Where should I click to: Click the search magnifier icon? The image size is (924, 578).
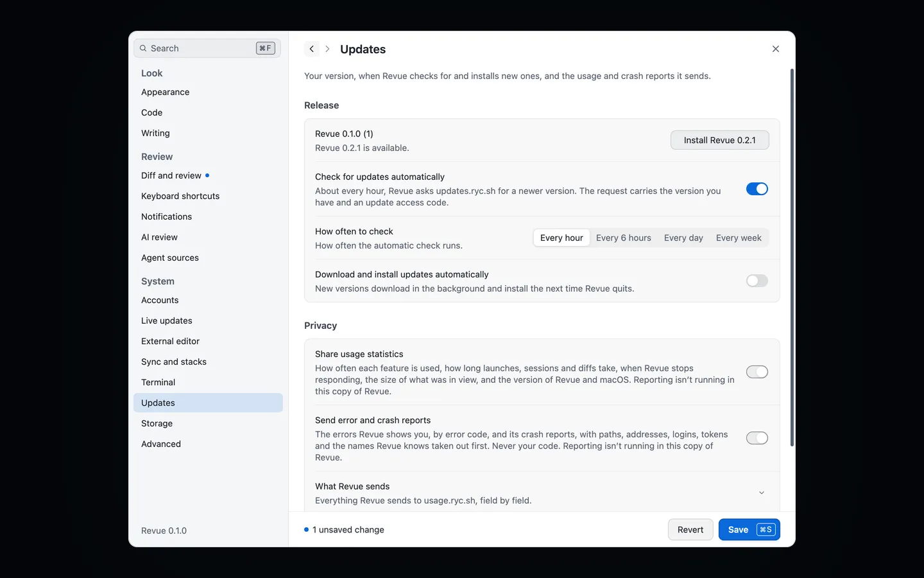[143, 48]
